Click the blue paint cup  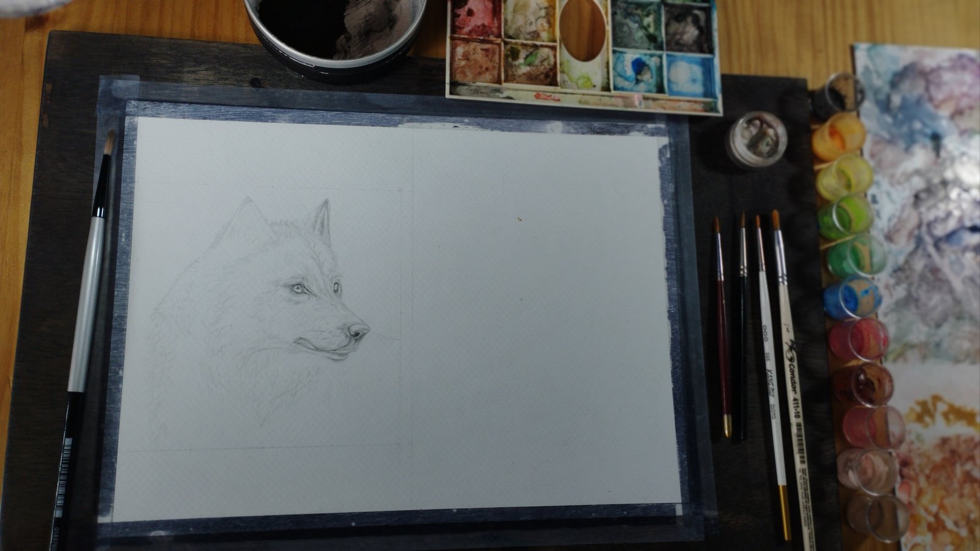tap(853, 297)
